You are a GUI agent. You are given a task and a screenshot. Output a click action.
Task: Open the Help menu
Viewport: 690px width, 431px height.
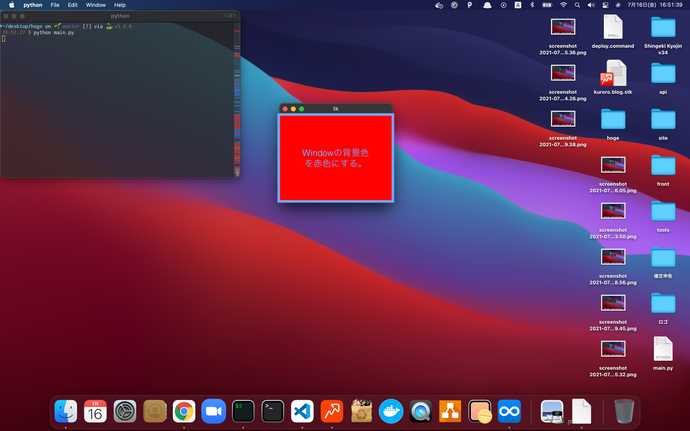point(120,5)
